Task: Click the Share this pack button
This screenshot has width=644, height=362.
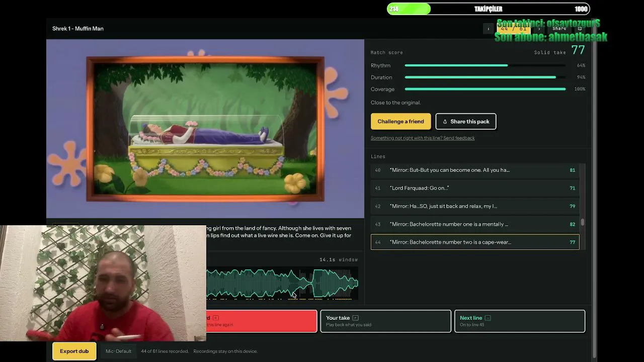Action: 466,121
